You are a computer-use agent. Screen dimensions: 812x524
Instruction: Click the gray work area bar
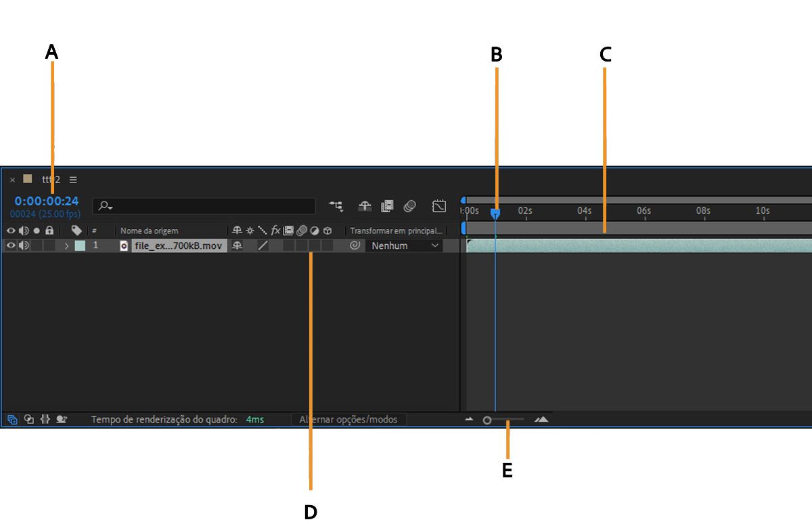point(639,229)
